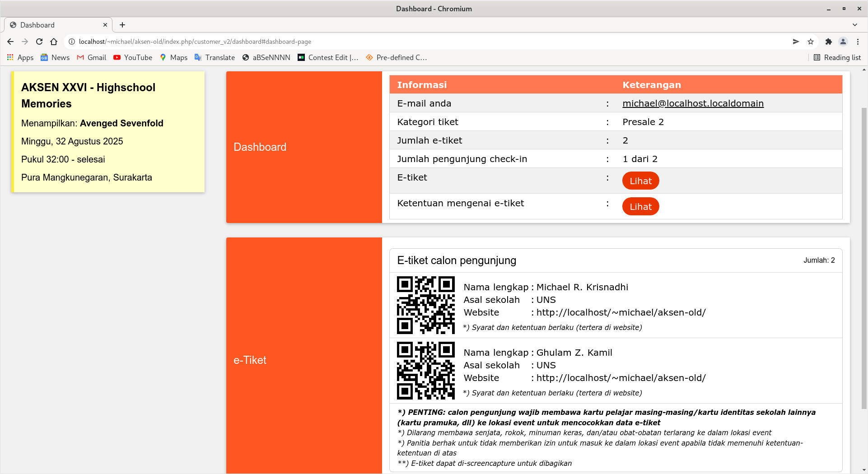
Task: Click the share page arrow icon
Action: coord(796,42)
